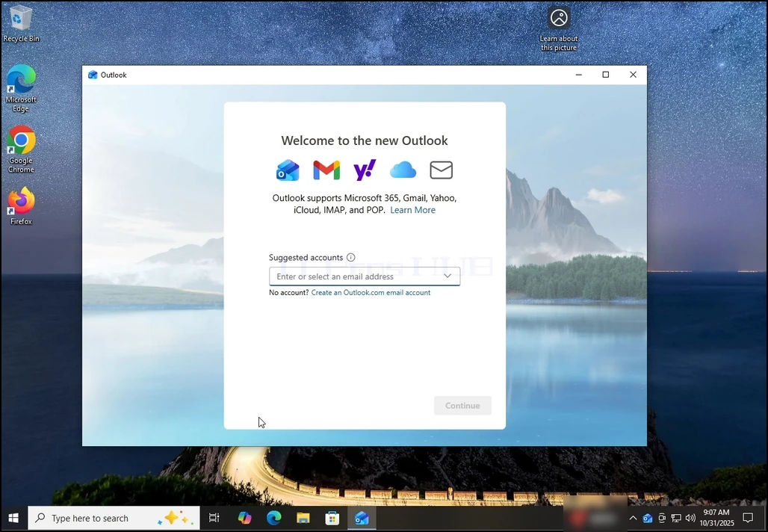Select the Google Chrome desktop shortcut

click(x=21, y=149)
